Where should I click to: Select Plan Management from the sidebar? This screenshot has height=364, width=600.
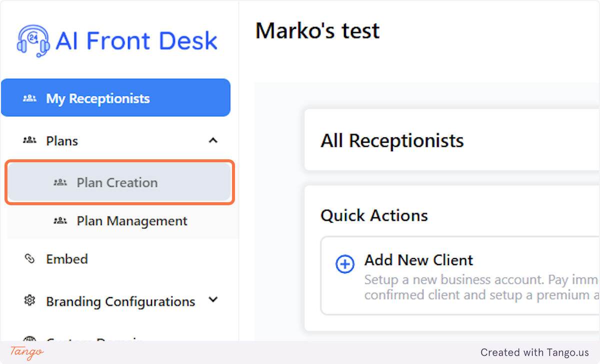(131, 221)
